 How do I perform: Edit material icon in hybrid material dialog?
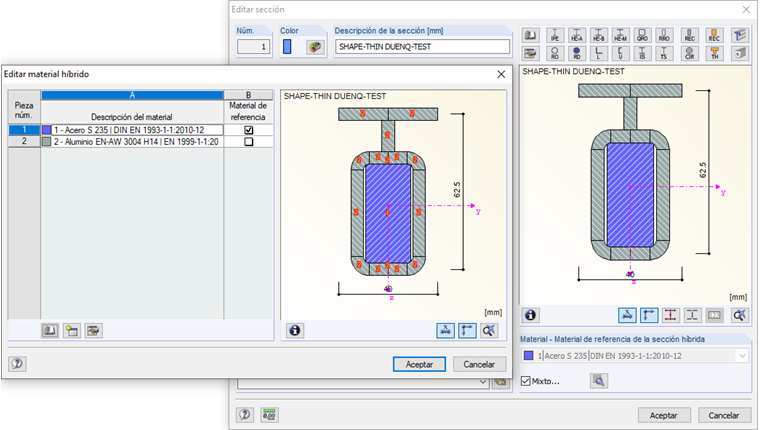[x=94, y=331]
